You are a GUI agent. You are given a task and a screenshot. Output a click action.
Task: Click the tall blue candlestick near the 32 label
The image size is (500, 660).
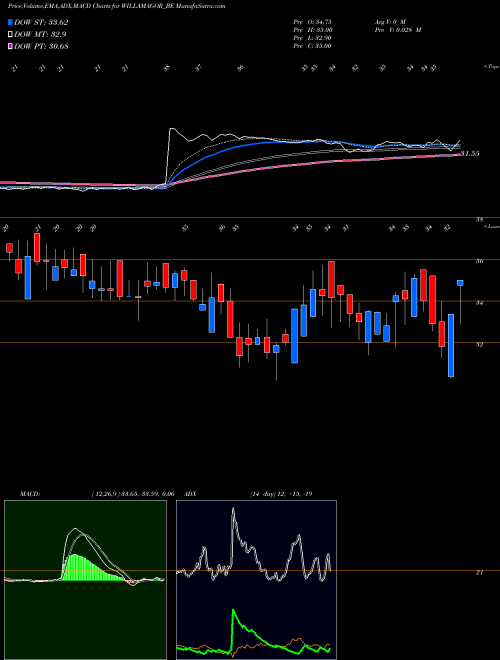pyautogui.click(x=451, y=345)
